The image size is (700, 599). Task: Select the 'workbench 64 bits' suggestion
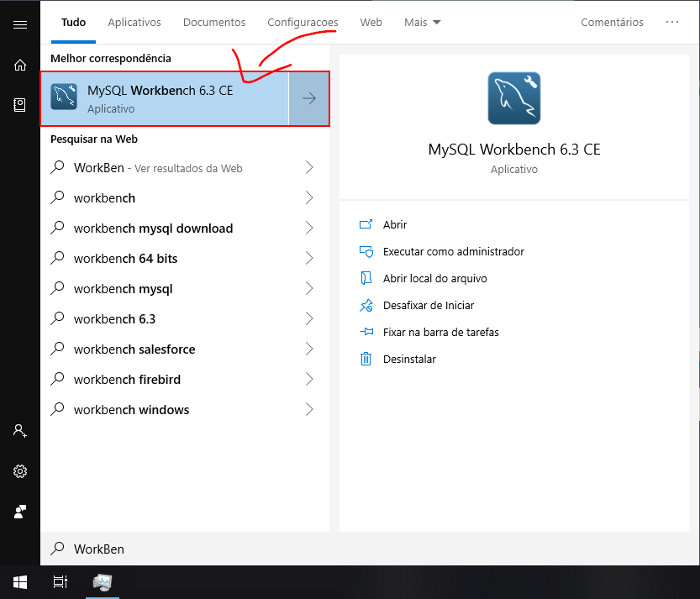[x=185, y=259]
